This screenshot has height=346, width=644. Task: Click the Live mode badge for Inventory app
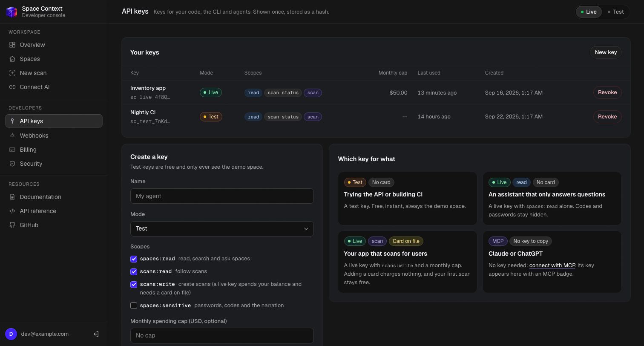pos(211,92)
